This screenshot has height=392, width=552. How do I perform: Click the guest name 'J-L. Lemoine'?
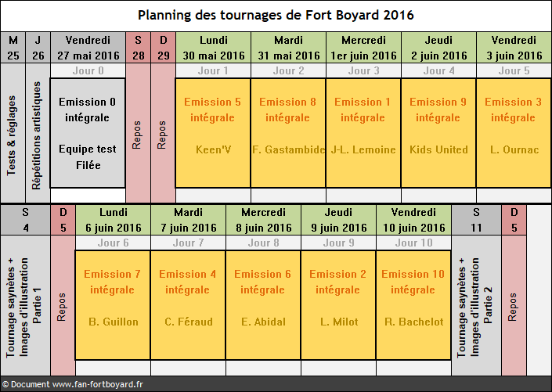pyautogui.click(x=363, y=149)
